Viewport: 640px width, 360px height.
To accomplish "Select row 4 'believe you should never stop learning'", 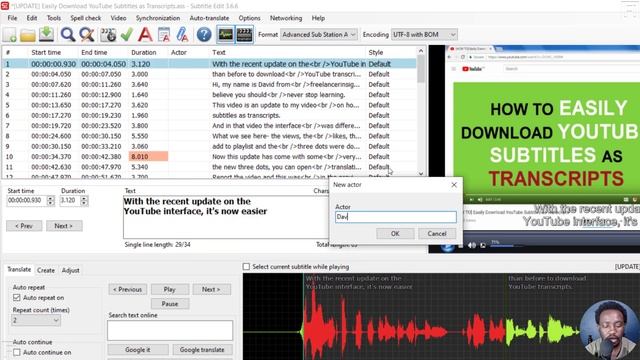I will [x=209, y=95].
